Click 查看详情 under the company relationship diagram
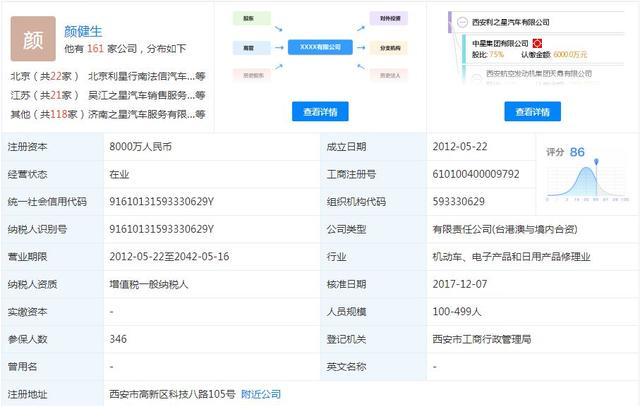The image size is (640, 406). (x=320, y=111)
